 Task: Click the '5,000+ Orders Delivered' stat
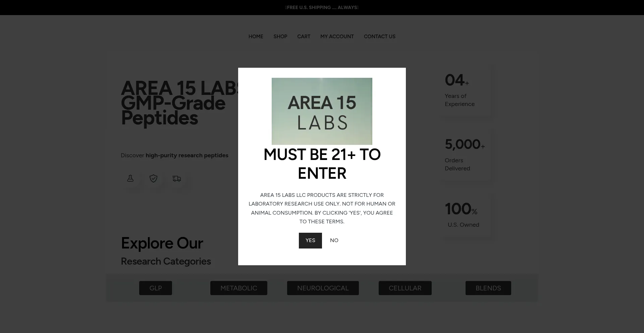tap(465, 155)
